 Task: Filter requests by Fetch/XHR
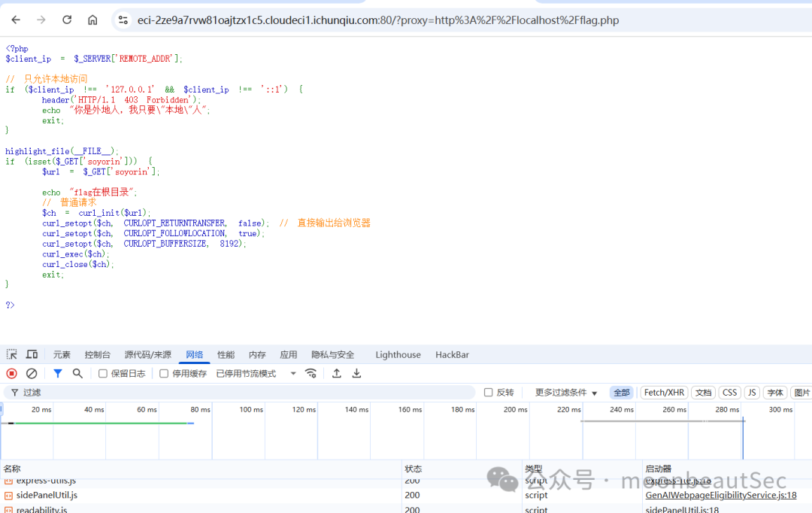664,392
